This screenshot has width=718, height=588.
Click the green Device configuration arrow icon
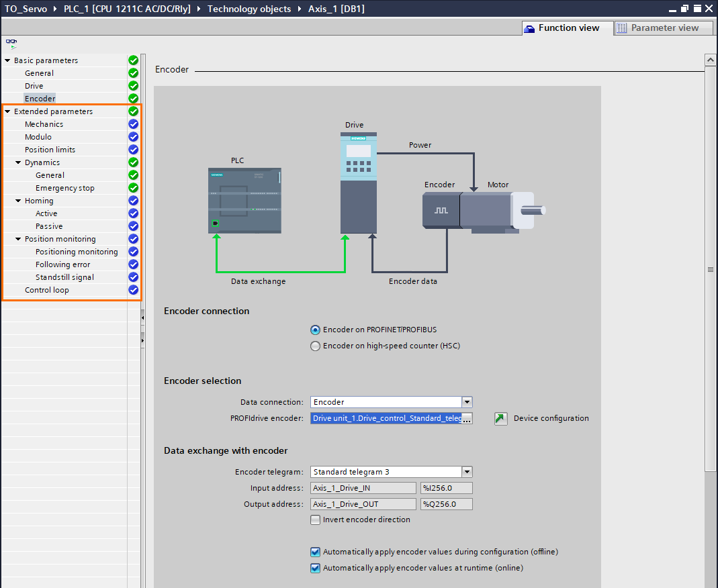(x=500, y=418)
